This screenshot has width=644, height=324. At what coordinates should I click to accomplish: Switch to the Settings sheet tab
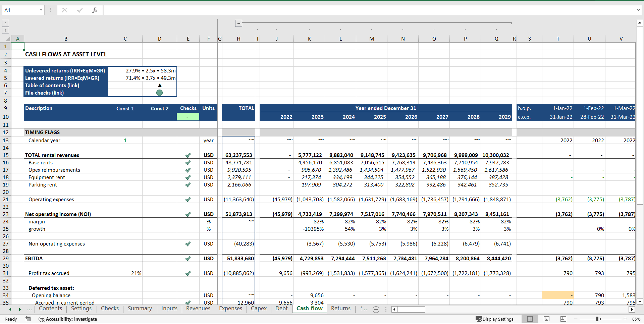[81, 309]
